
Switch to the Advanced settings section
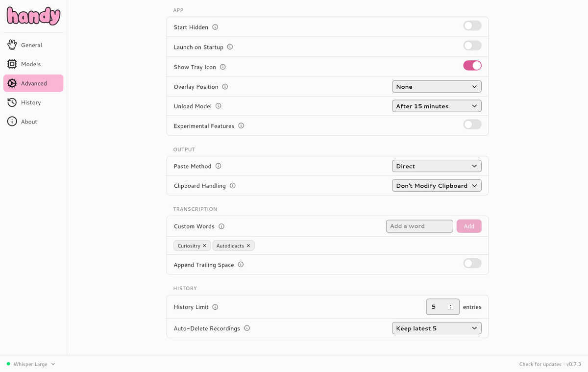[33, 83]
